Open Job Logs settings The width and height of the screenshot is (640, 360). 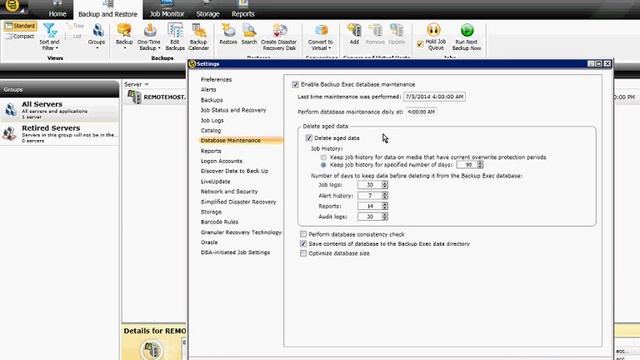212,120
